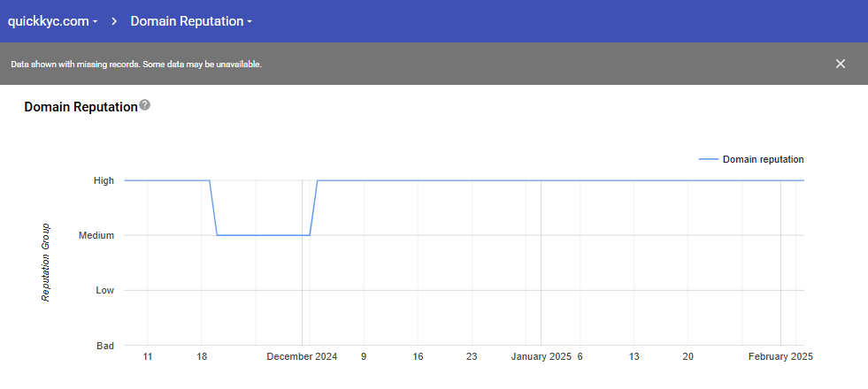The height and width of the screenshot is (389, 868).
Task: Select the Bad reputation axis label
Action: pyautogui.click(x=104, y=345)
